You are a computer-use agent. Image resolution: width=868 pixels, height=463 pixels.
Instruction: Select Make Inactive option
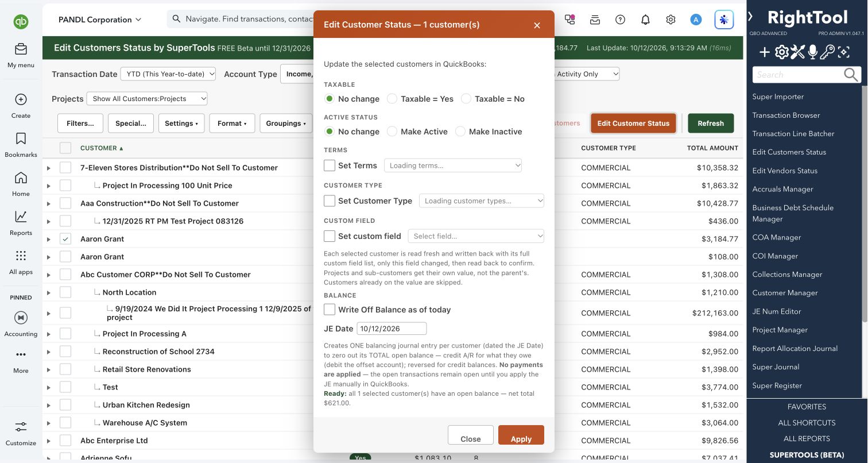(x=460, y=132)
